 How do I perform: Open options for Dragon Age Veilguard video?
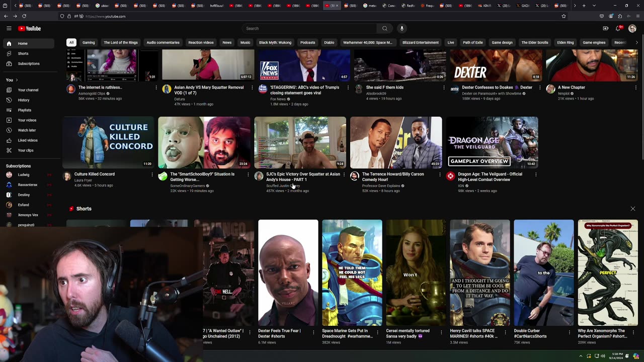click(x=536, y=174)
